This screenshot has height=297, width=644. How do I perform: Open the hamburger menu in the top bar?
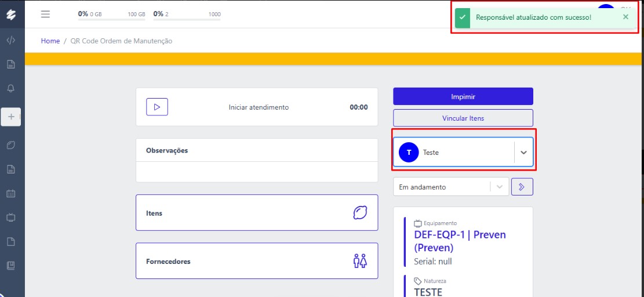45,14
